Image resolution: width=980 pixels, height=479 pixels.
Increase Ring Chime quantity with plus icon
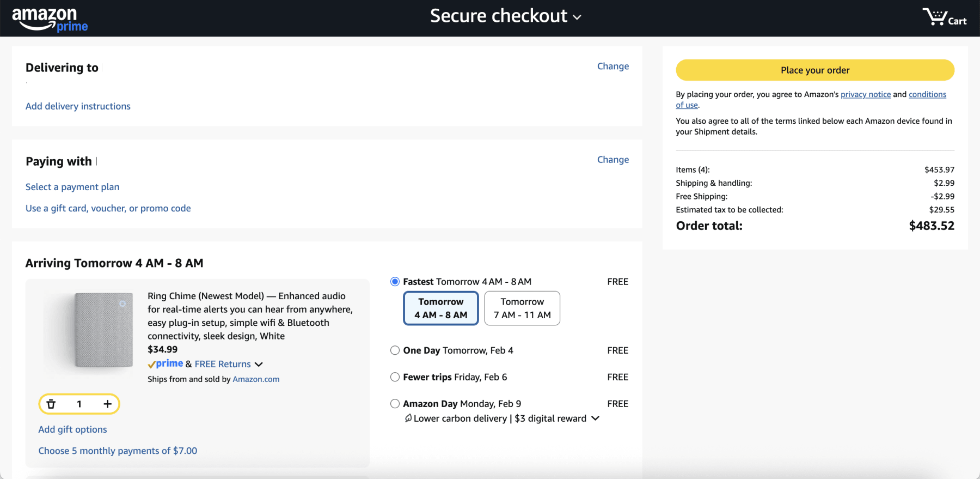point(108,404)
